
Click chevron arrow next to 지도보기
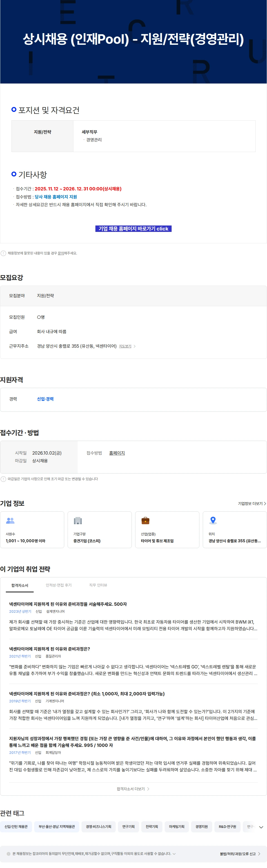tap(135, 346)
